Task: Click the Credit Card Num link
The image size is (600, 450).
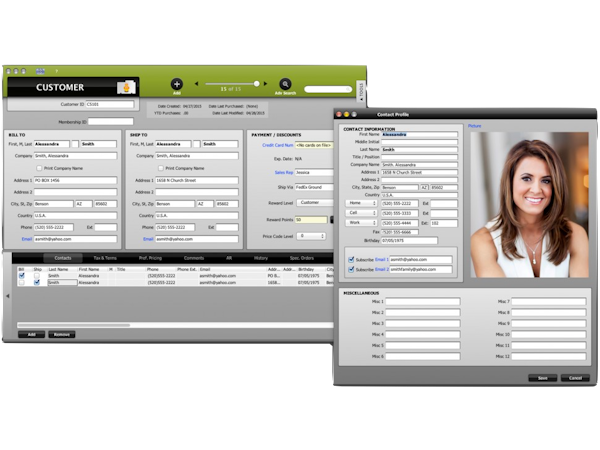Action: 277,145
